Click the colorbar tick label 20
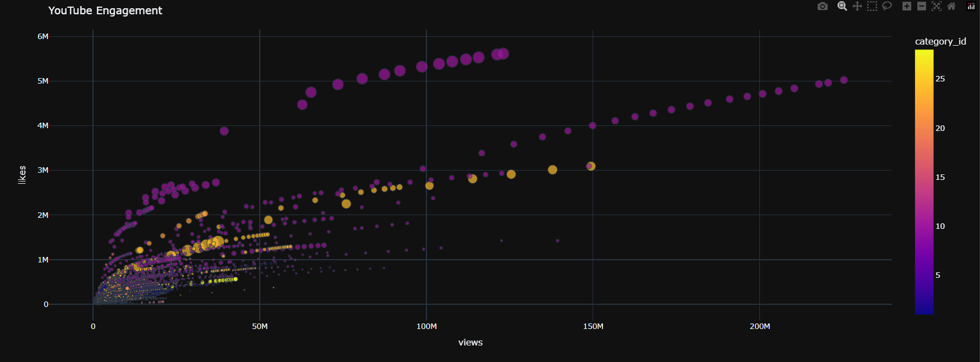 tap(940, 128)
